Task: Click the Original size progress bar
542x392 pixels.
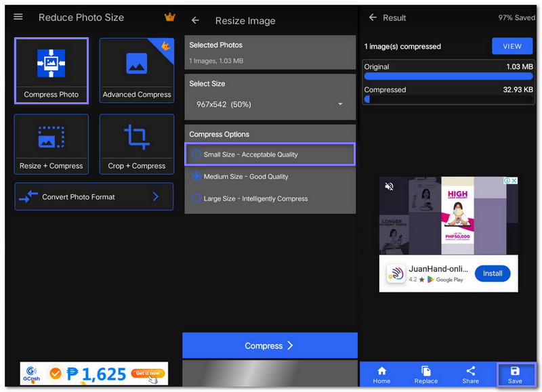Action: (449, 77)
